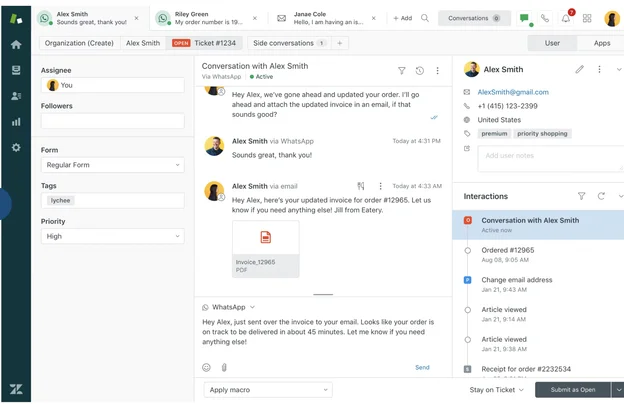Attach a file with paperclip icon
This screenshot has height=404, width=624.
pyautogui.click(x=224, y=367)
